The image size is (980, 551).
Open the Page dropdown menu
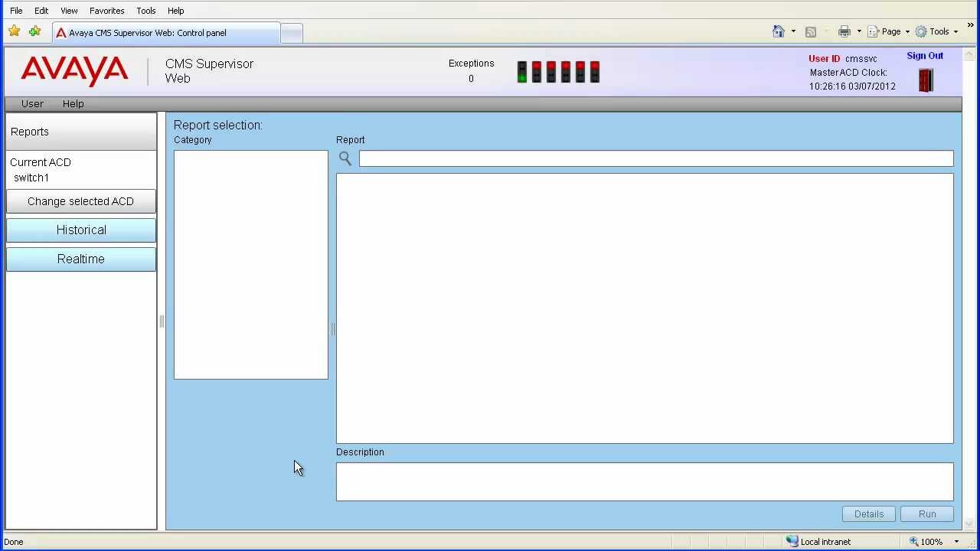[888, 31]
